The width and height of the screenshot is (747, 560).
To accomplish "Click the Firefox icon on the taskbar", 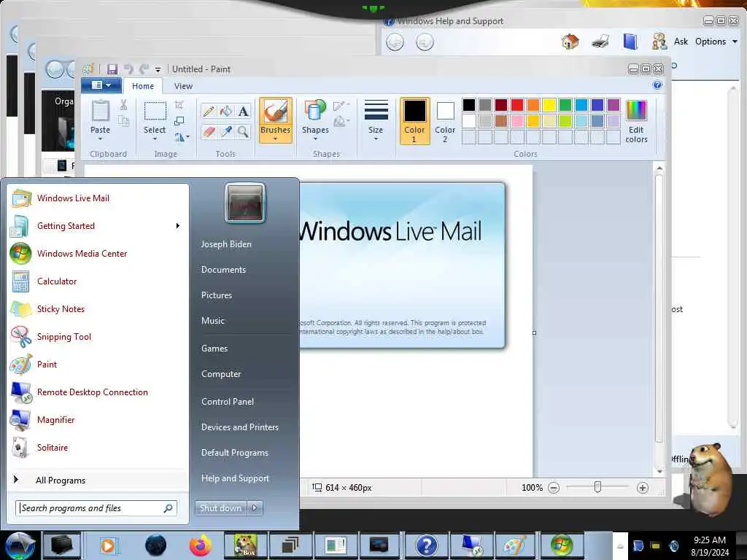I will [x=201, y=545].
